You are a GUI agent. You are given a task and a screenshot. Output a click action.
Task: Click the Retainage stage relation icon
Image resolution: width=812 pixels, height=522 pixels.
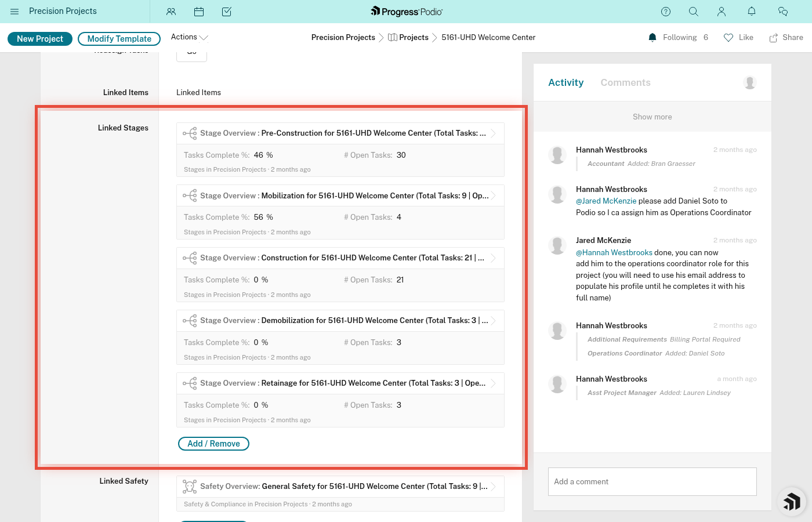(190, 383)
